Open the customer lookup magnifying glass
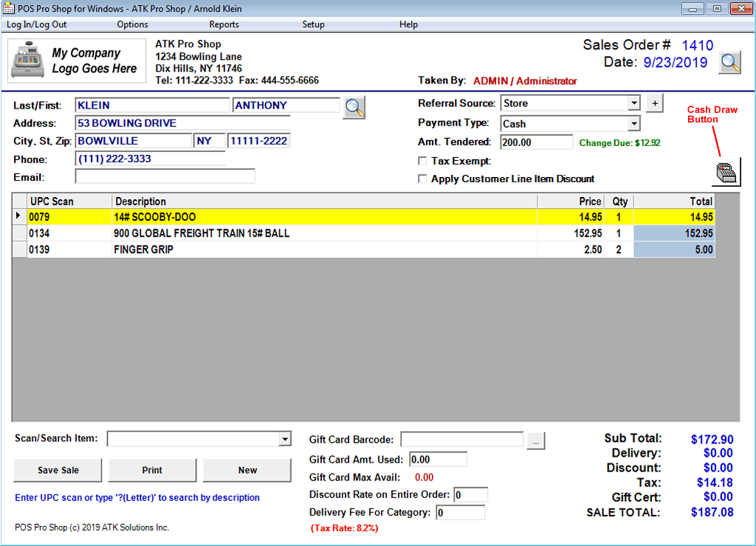The width and height of the screenshot is (756, 546). point(354,107)
